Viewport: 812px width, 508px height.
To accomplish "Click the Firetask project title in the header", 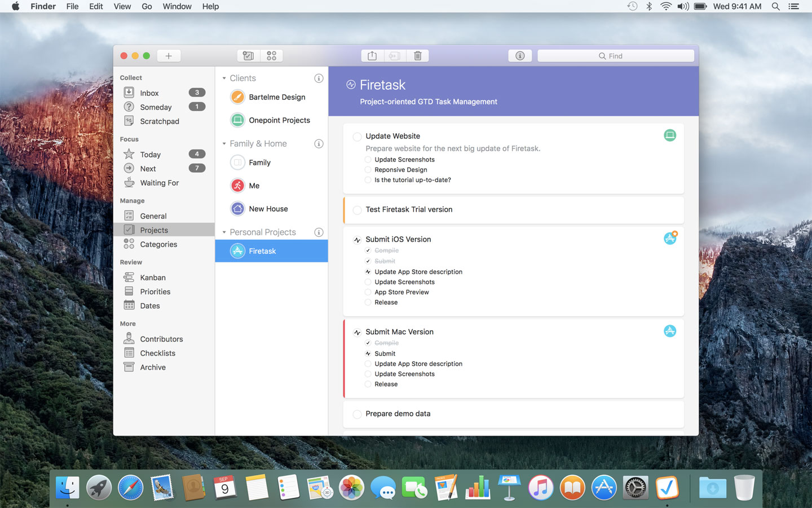I will click(x=382, y=85).
